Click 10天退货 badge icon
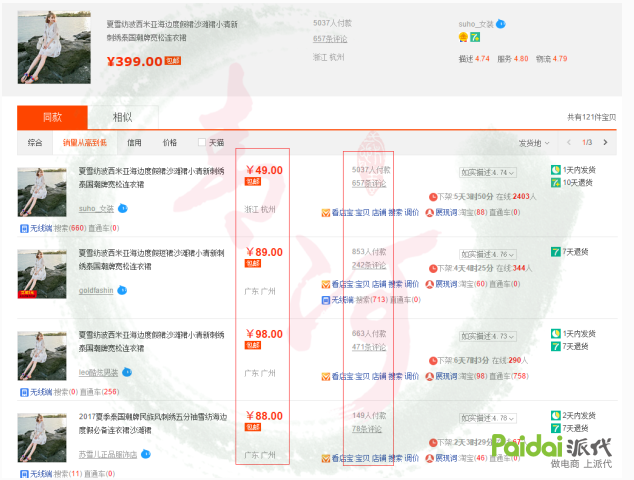634x480 pixels. click(556, 183)
